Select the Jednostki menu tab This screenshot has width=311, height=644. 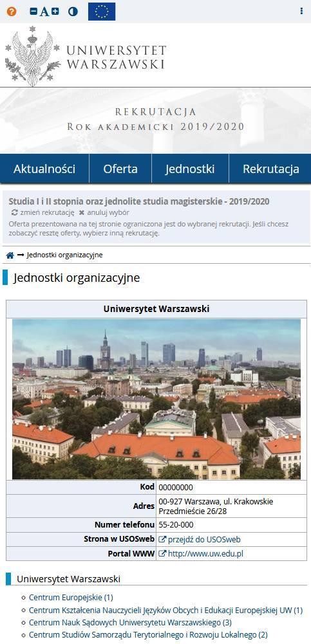click(x=190, y=169)
